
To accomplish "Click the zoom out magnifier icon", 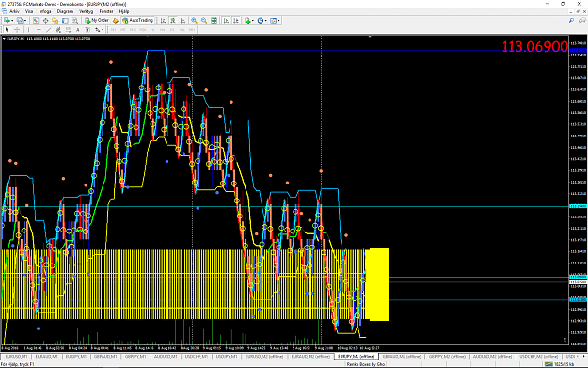I will [204, 21].
